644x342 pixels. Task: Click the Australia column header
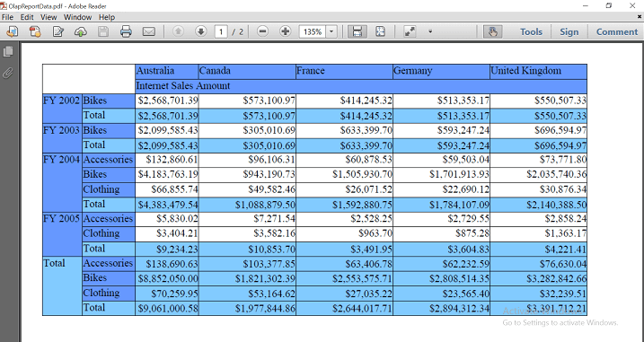tap(167, 71)
